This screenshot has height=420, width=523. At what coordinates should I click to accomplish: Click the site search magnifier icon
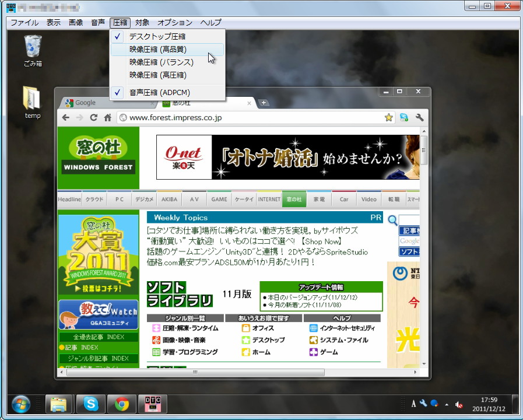click(392, 220)
